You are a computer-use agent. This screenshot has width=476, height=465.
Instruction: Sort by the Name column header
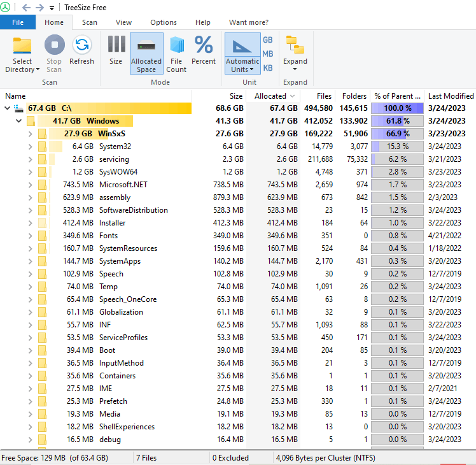point(97,96)
